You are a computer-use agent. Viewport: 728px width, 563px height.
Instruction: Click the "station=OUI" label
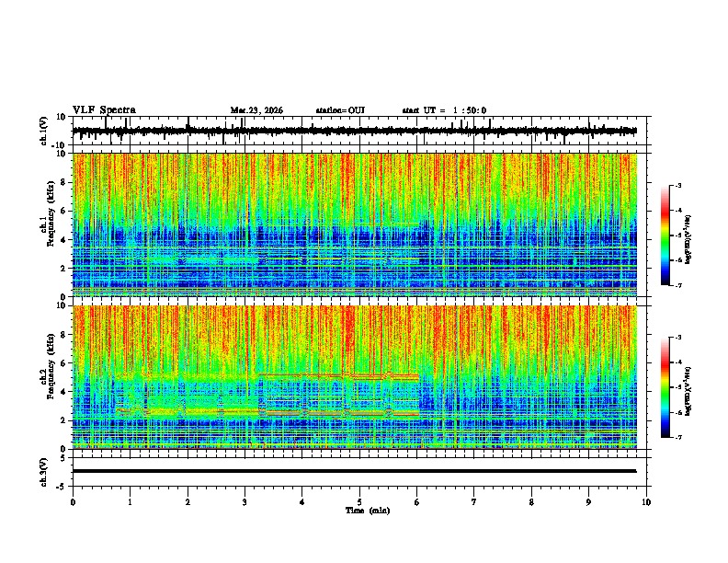(340, 110)
